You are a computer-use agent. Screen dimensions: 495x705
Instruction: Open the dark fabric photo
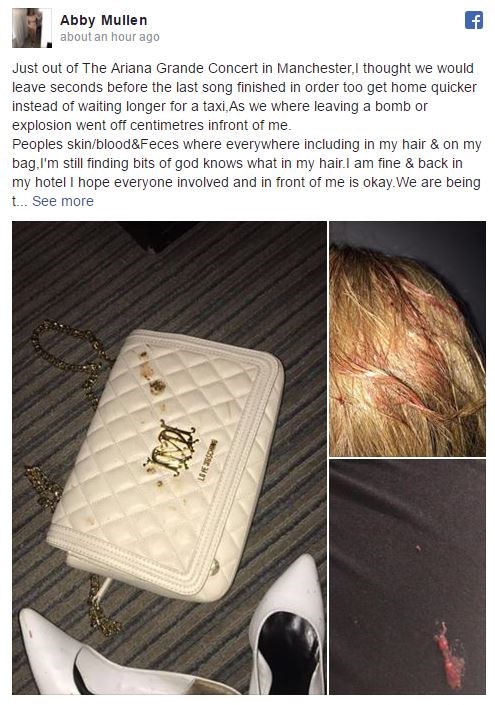click(407, 577)
